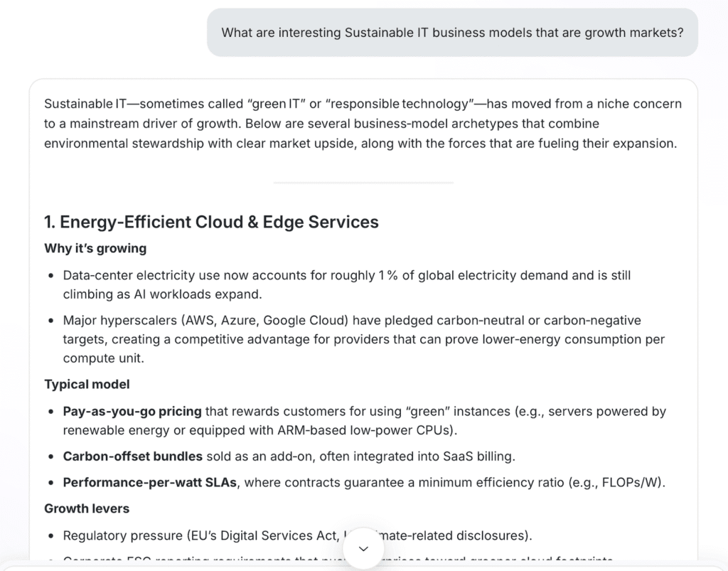Click the intro paragraph starting "Sustainable IT"
This screenshot has height=571, width=728.
click(363, 124)
